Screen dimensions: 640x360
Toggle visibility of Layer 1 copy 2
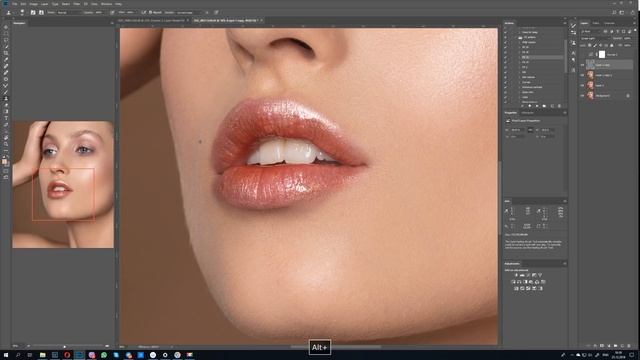[x=582, y=75]
